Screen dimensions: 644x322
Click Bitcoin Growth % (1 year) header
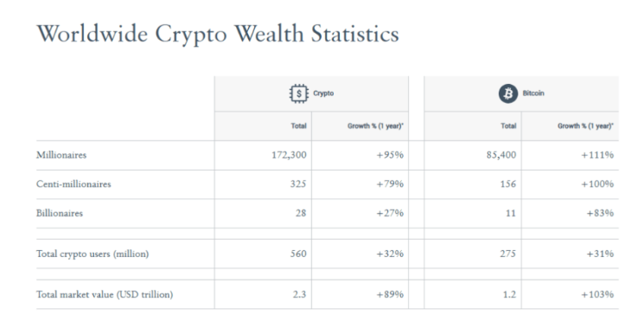(x=586, y=126)
